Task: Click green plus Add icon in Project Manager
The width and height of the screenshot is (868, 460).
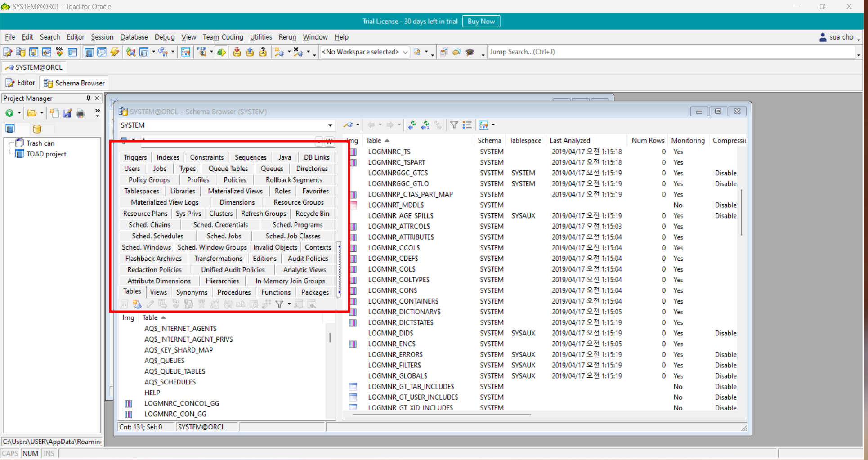Action: point(9,113)
